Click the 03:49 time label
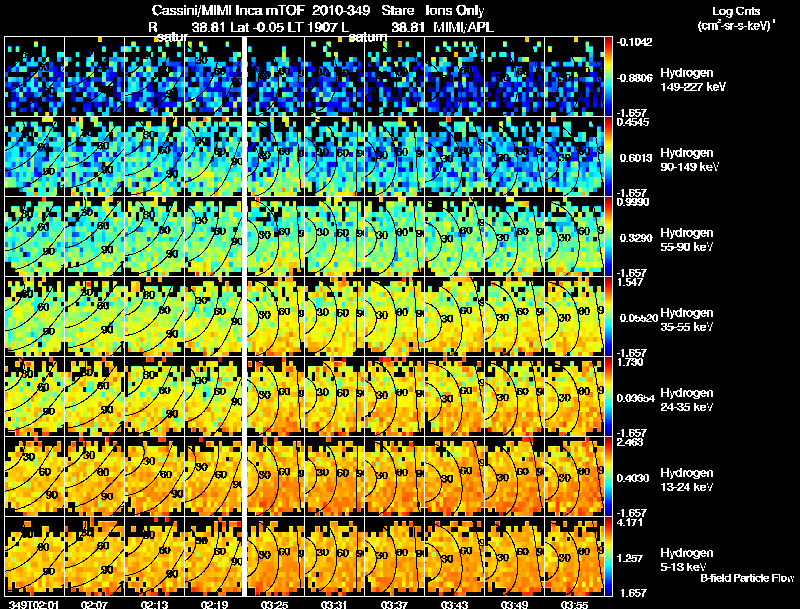This screenshot has width=800, height=609. click(514, 604)
